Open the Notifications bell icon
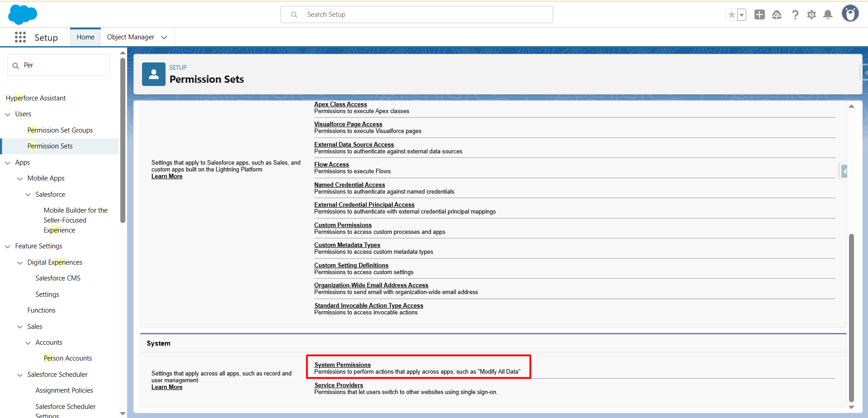Image resolution: width=868 pixels, height=418 pixels. [x=828, y=15]
